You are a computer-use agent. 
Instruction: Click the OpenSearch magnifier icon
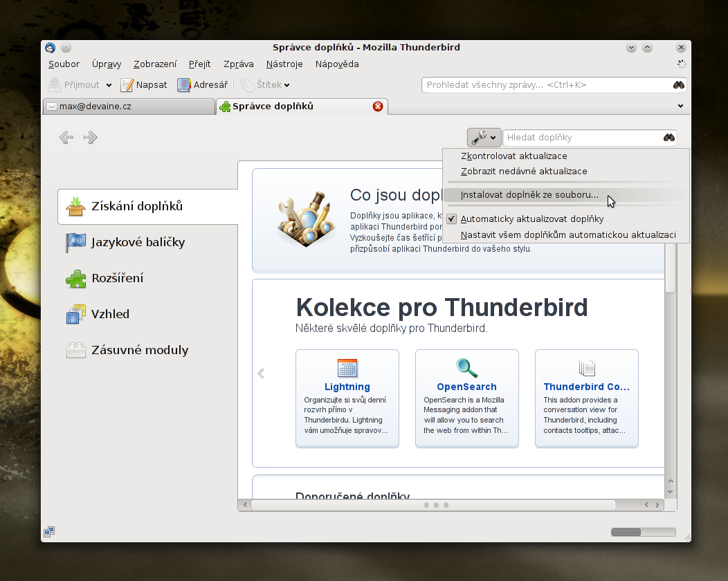(x=466, y=369)
